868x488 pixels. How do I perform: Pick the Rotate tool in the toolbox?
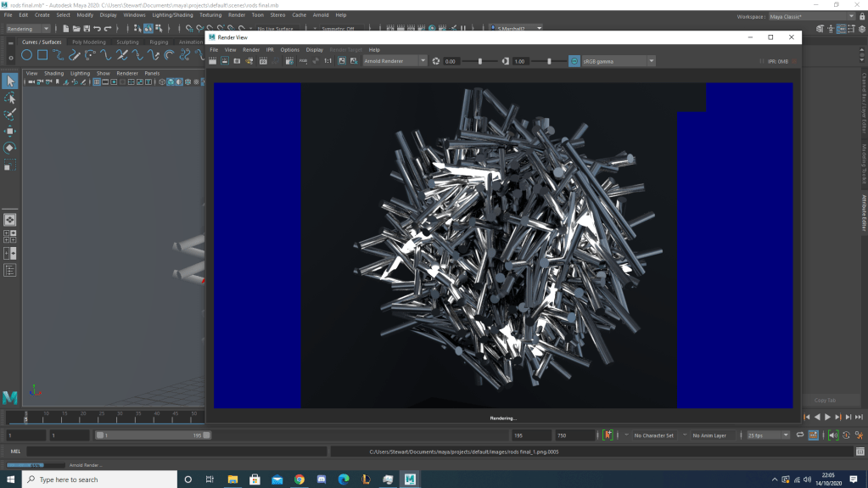(10, 148)
